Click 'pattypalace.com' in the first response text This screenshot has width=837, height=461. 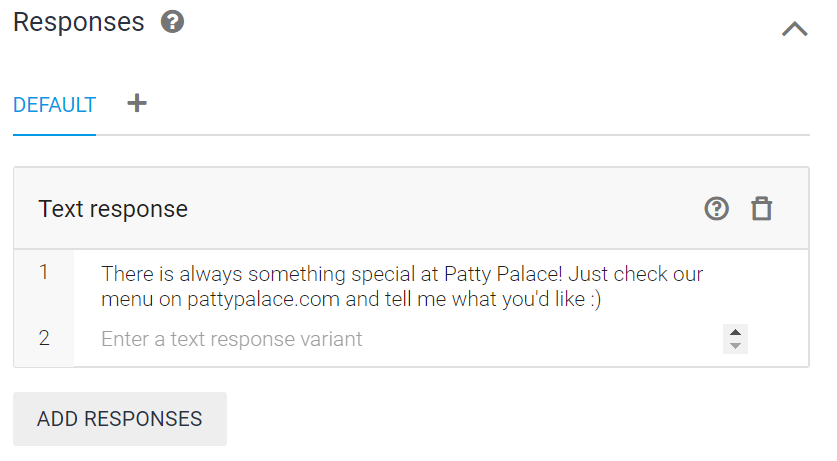[263, 299]
